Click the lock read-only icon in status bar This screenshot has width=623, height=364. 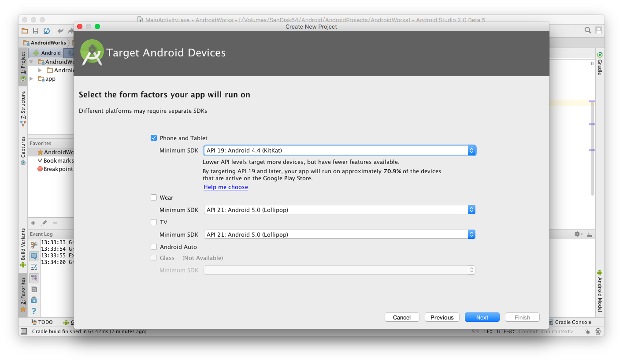(x=588, y=331)
